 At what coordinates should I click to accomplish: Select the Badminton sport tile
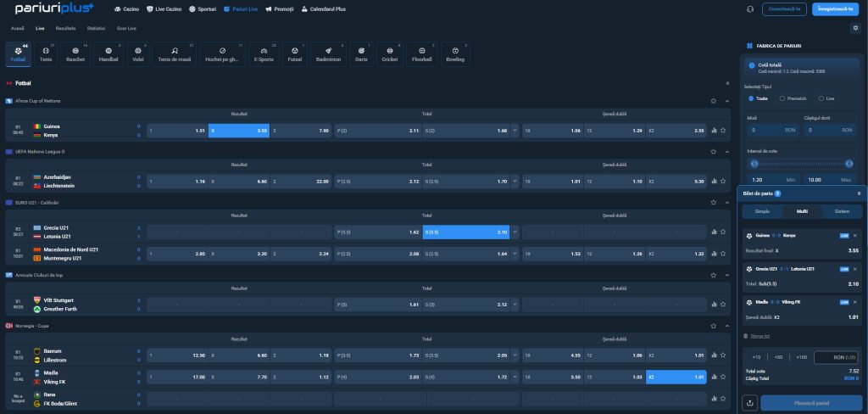tap(328, 54)
